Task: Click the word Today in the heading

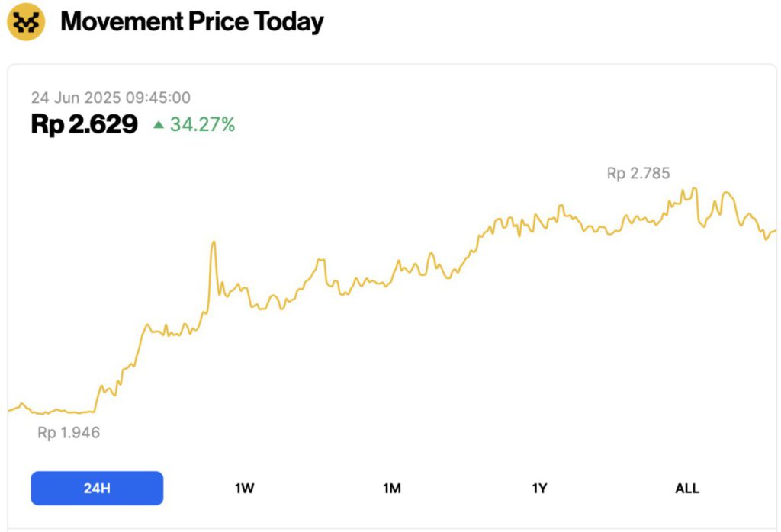Action: [x=289, y=22]
